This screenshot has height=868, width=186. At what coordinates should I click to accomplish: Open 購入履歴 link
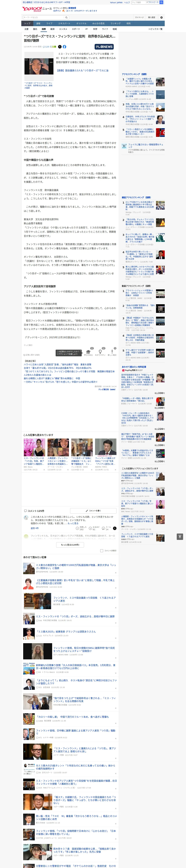pos(152,18)
